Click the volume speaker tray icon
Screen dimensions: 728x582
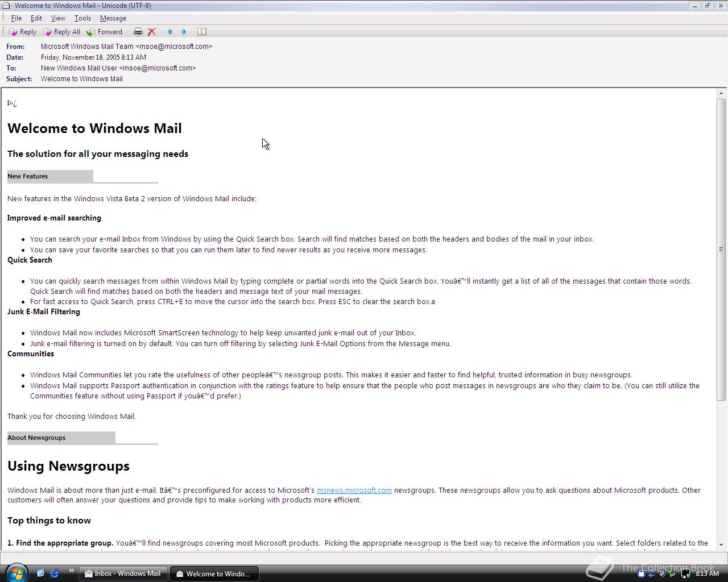click(x=662, y=573)
